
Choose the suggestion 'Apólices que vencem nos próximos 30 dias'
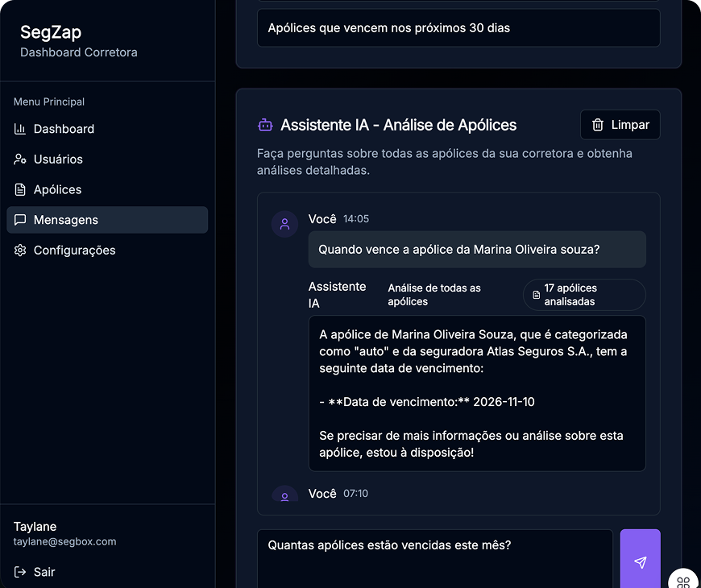(x=458, y=27)
